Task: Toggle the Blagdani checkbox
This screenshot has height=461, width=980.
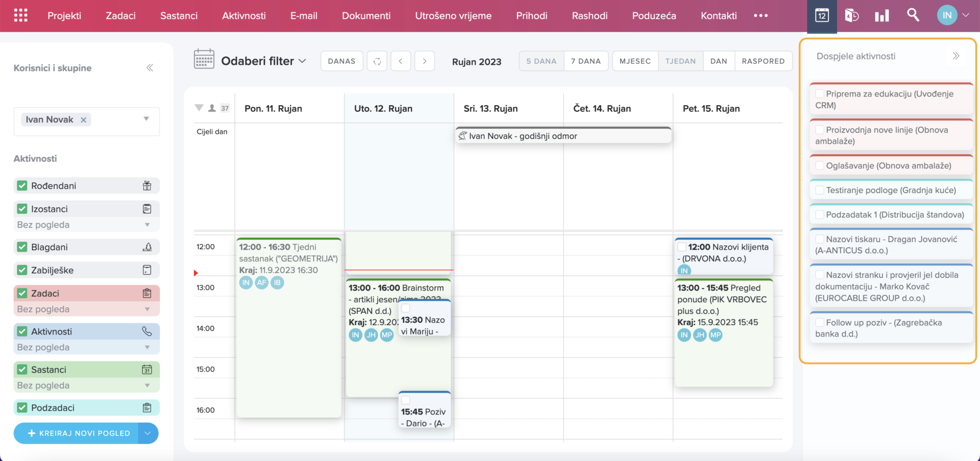Action: tap(22, 247)
